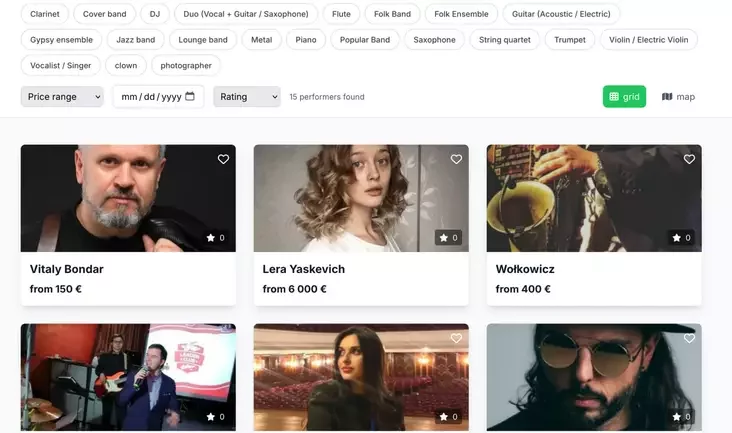Favorite the bearded man in sunglasses card
This screenshot has width=732, height=433.
[x=689, y=338]
